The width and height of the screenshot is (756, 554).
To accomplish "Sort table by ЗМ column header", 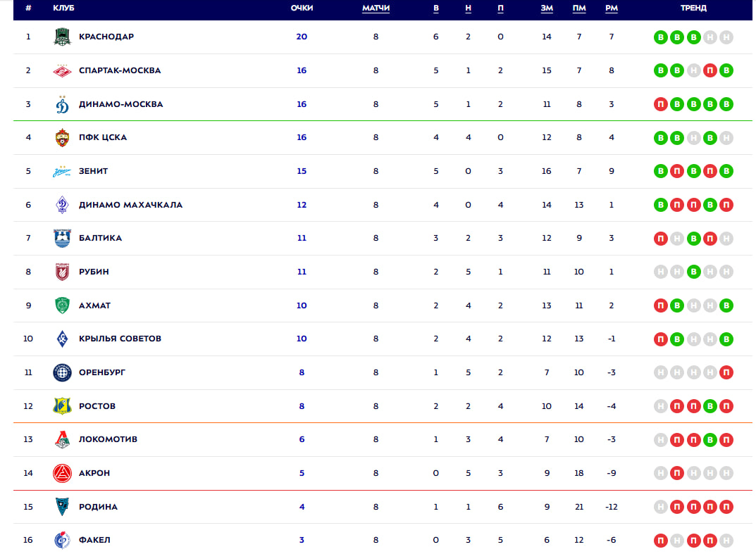I will (546, 8).
